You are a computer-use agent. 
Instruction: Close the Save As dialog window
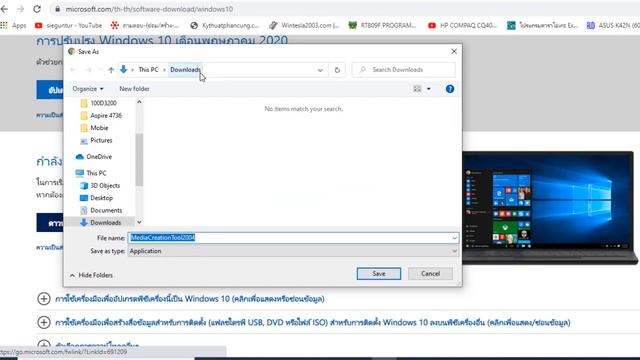[454, 51]
